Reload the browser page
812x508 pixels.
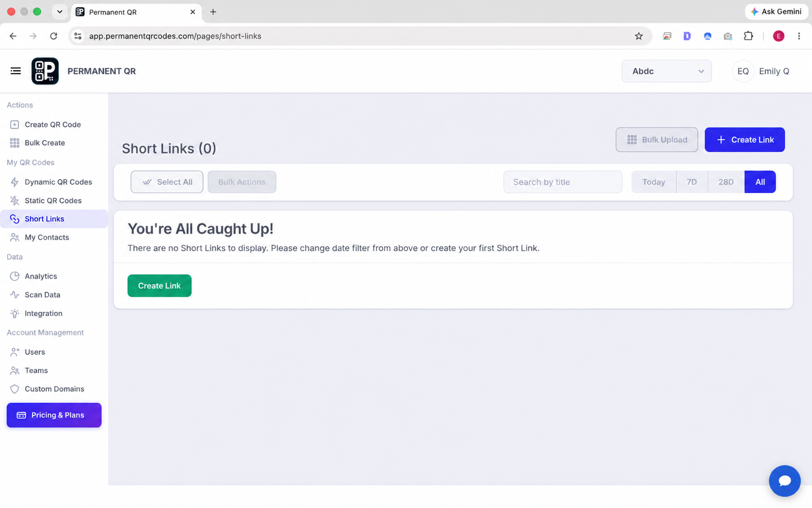[x=53, y=36]
